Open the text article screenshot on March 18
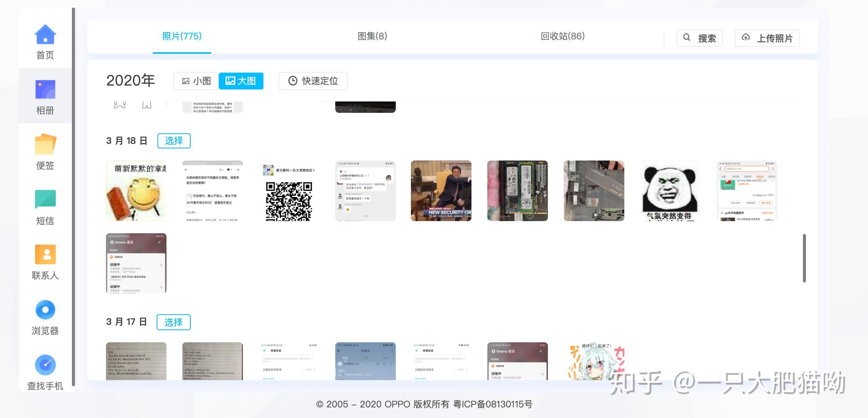 coord(213,191)
